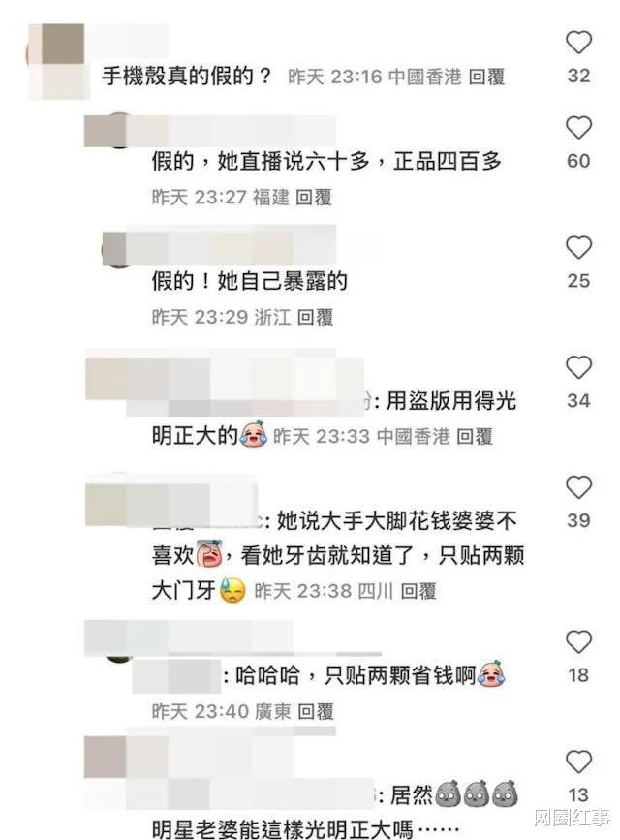This screenshot has width=620, height=840.
Task: Like the comment with 32 likes
Action: point(578,43)
